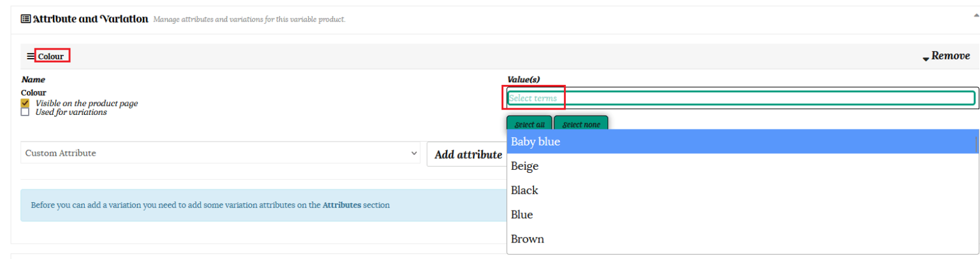Choose the Blue colour term
This screenshot has width=980, height=259.
(740, 214)
